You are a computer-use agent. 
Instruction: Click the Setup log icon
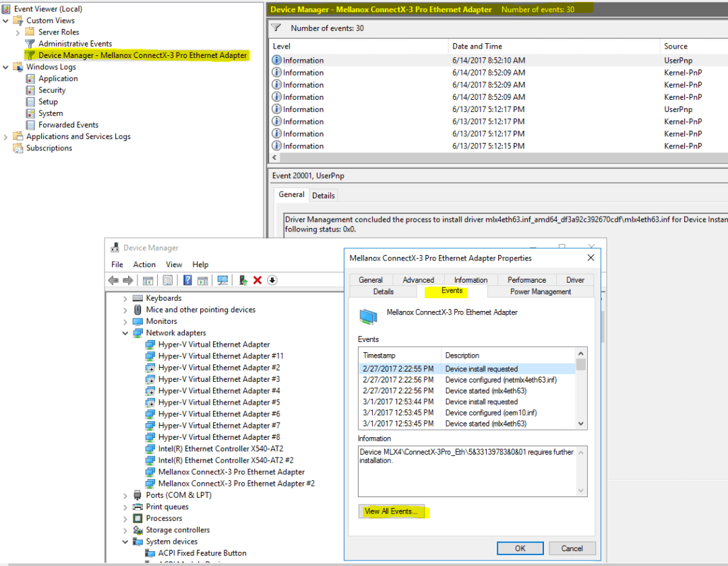[30, 102]
